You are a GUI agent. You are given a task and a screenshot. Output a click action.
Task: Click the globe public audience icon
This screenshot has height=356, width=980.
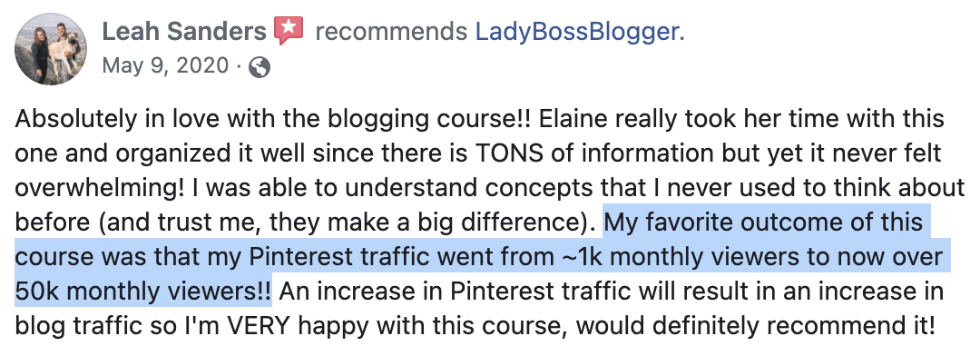(x=260, y=67)
